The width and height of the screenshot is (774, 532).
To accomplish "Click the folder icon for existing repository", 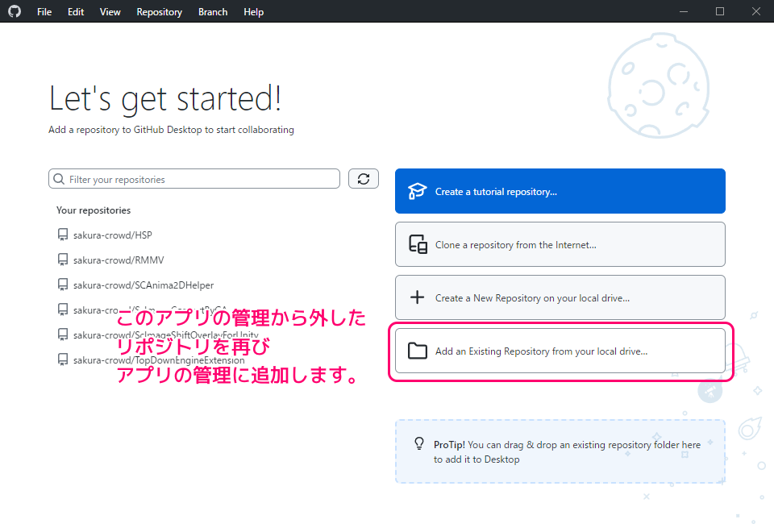I will pos(418,351).
